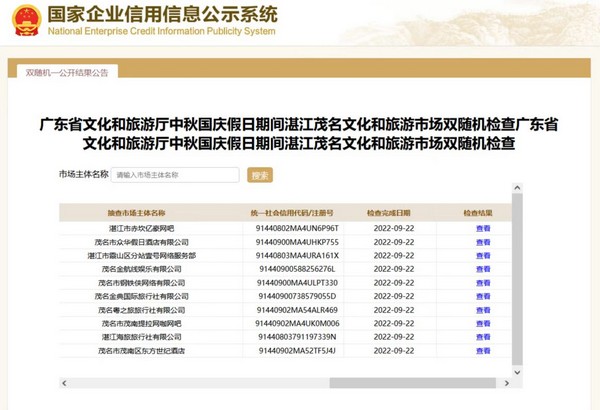
Task: Click 查看 for 茂名粤之旅旅行社有限公司
Action: pyautogui.click(x=483, y=310)
